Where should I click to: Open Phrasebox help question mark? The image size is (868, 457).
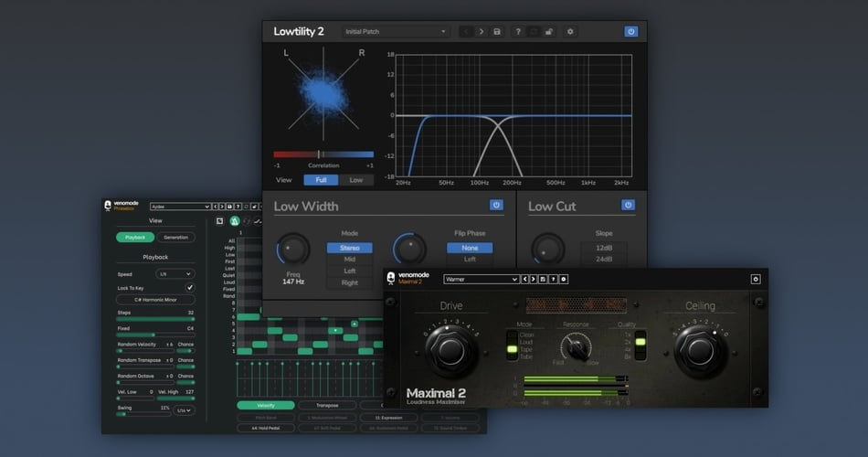click(238, 207)
